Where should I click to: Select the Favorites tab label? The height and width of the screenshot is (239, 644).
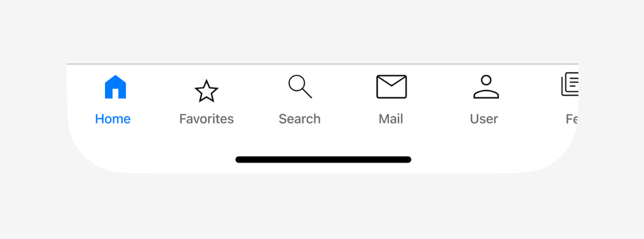click(206, 119)
